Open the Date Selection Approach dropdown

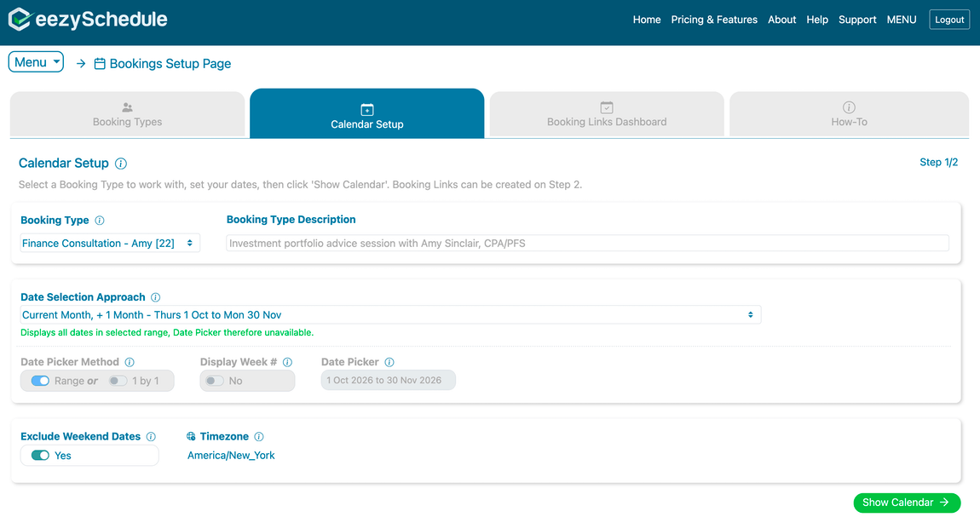[390, 315]
